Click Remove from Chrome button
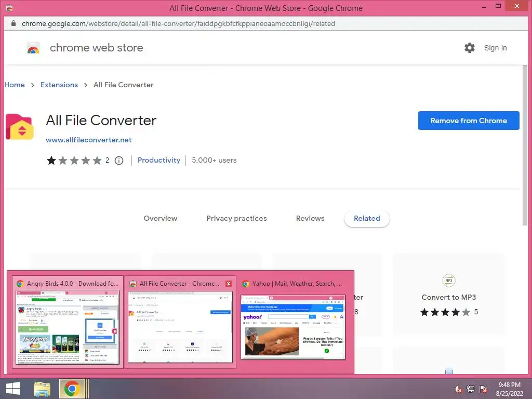The image size is (532, 399). [469, 121]
